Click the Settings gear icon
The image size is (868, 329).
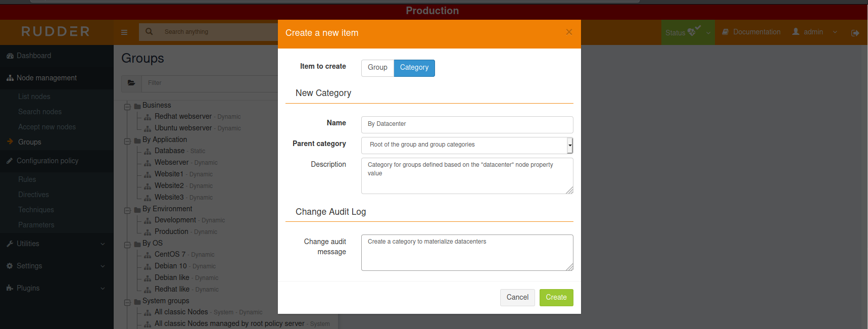[10, 266]
